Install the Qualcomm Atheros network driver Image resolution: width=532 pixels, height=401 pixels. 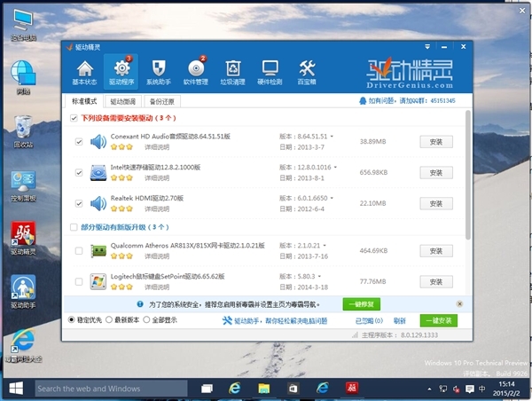(436, 251)
